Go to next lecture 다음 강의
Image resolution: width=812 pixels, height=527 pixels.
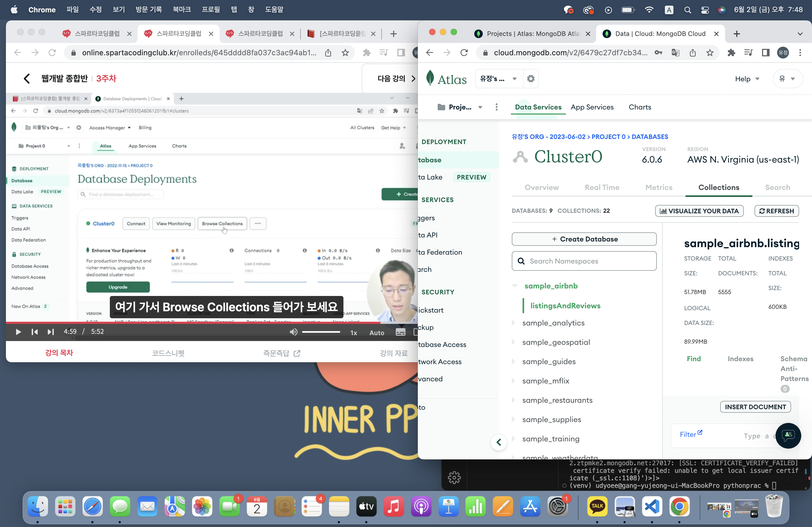click(x=396, y=78)
